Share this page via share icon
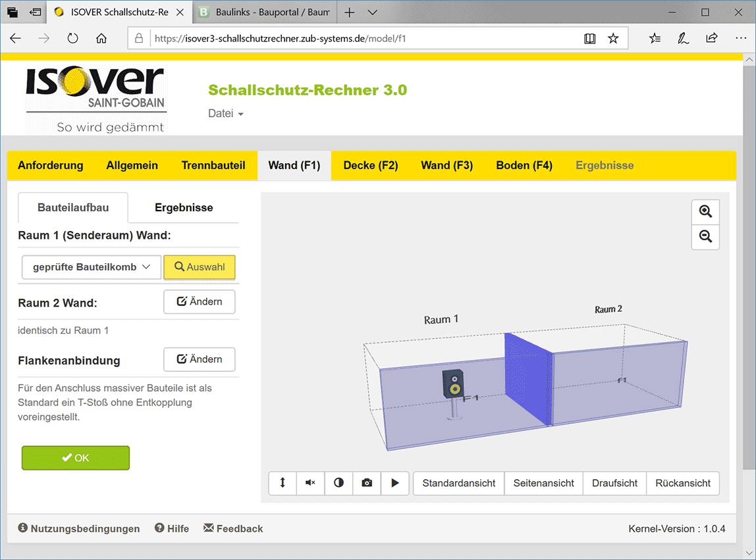The width and height of the screenshot is (756, 560). pos(712,39)
